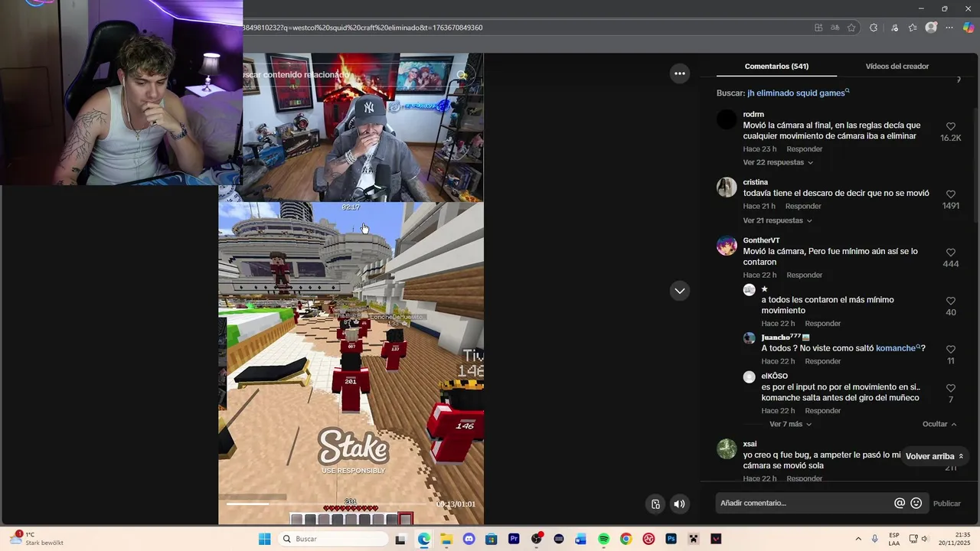The height and width of the screenshot is (551, 980).
Task: Open the Edge favorites list icon
Action: (913, 28)
